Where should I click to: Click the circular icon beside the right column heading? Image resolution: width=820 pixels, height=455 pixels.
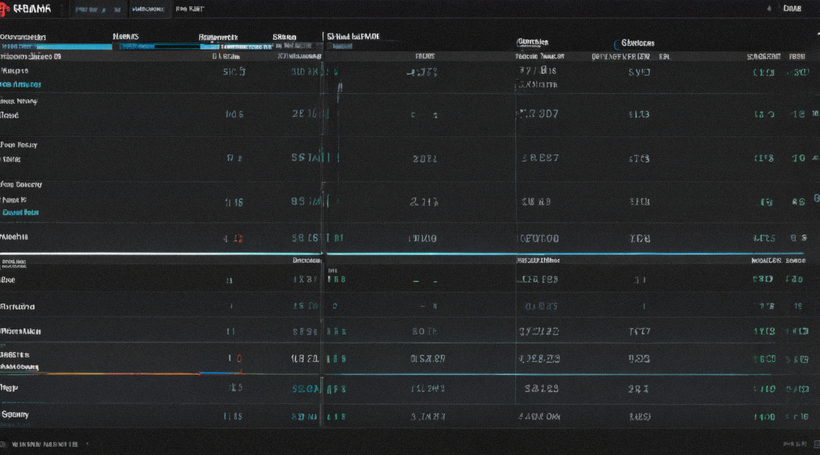coord(617,44)
